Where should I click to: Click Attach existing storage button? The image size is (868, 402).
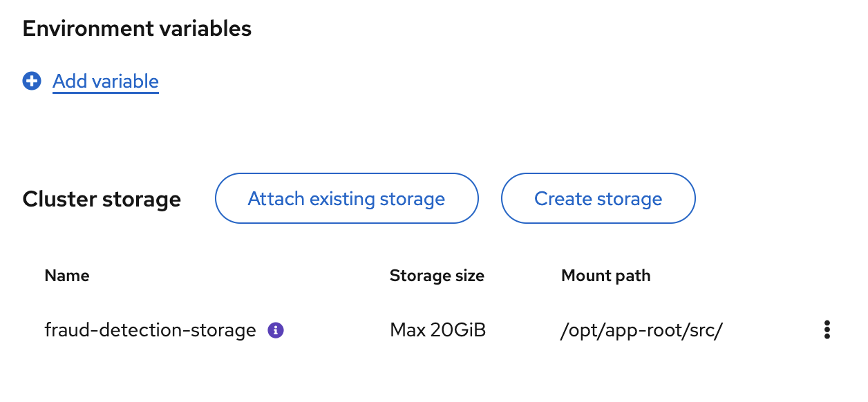(347, 199)
